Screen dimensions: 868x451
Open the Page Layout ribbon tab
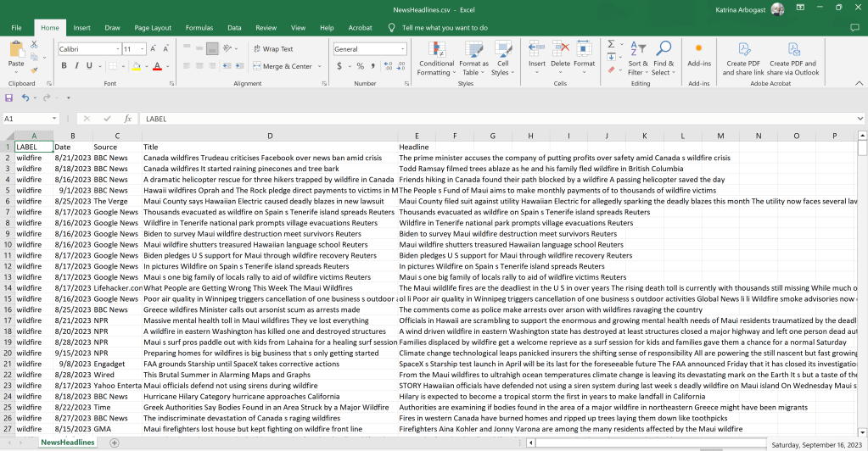153,27
